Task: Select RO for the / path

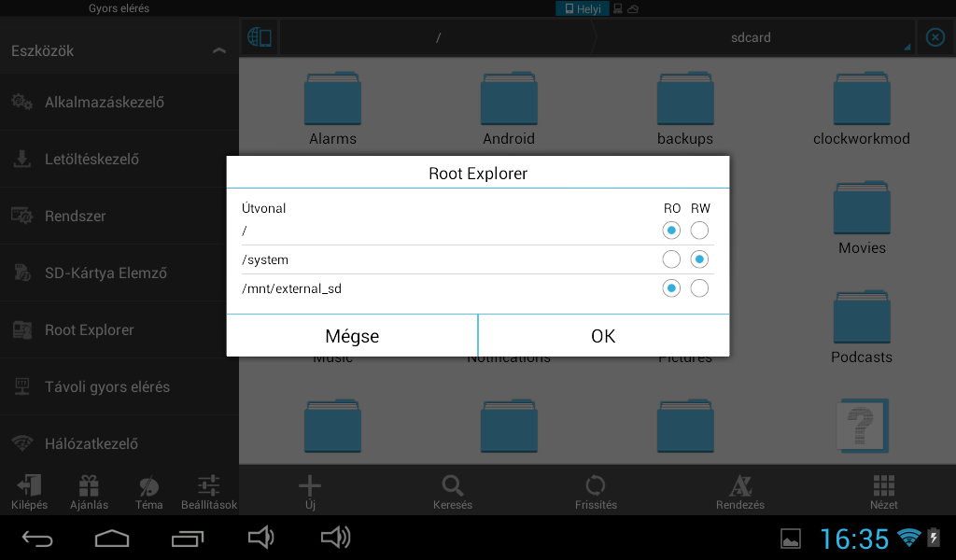Action: click(x=671, y=231)
